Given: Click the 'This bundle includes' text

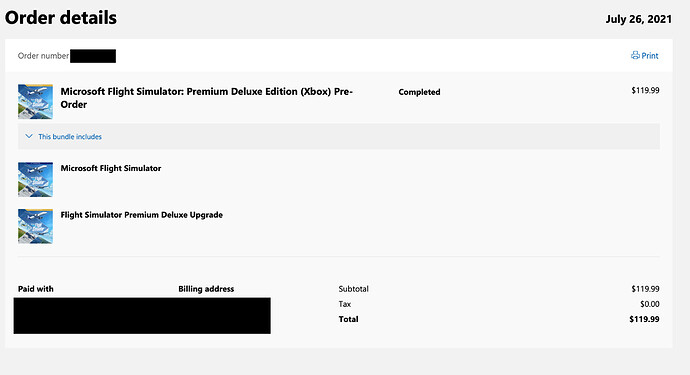Looking at the screenshot, I should click(70, 137).
